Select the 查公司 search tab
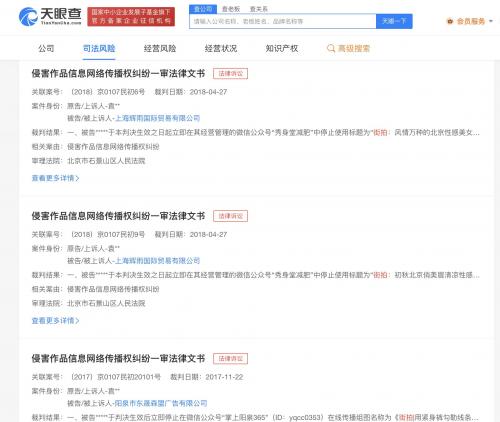This screenshot has width=500, height=422. pyautogui.click(x=203, y=9)
